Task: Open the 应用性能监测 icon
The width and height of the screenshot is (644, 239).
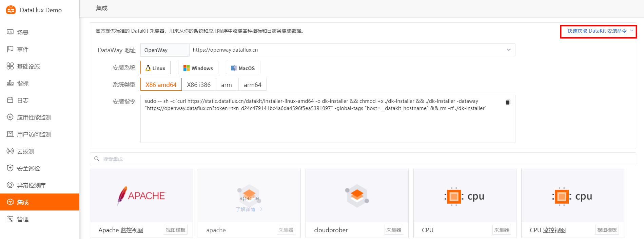Action: 10,117
